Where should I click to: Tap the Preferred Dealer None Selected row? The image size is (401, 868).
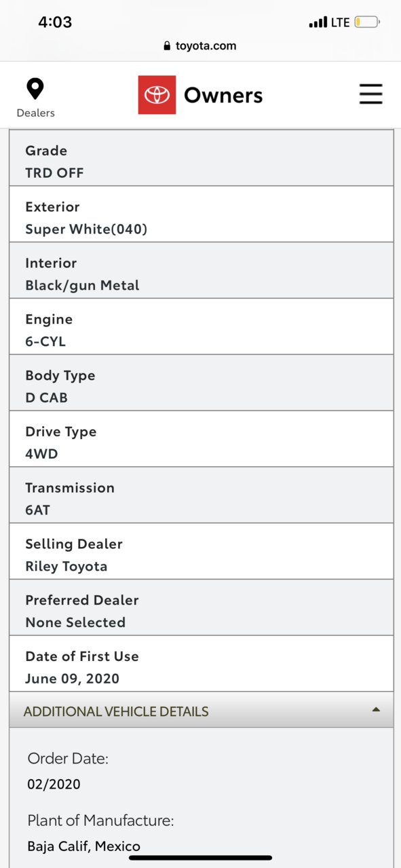[x=202, y=607]
